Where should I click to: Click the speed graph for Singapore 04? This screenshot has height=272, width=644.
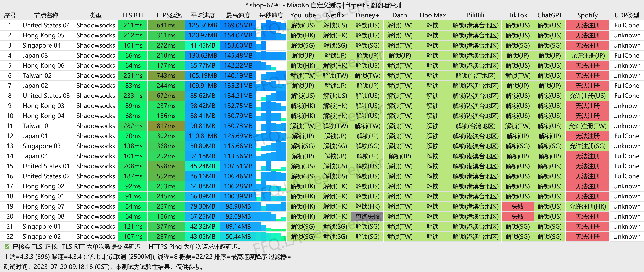click(x=271, y=45)
